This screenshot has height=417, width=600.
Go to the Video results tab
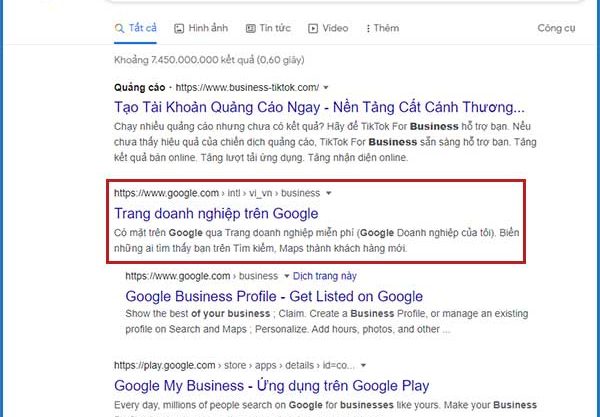pyautogui.click(x=328, y=28)
